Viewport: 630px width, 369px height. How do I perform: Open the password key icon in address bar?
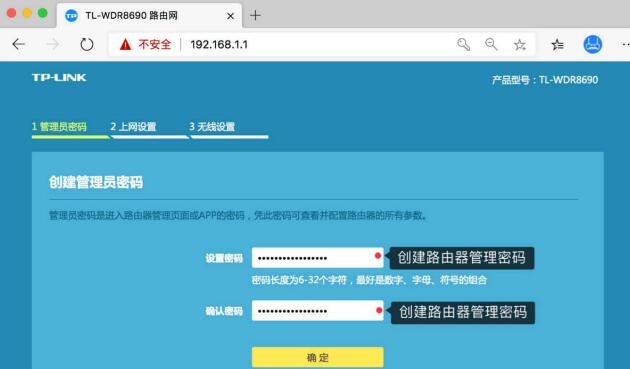click(463, 44)
